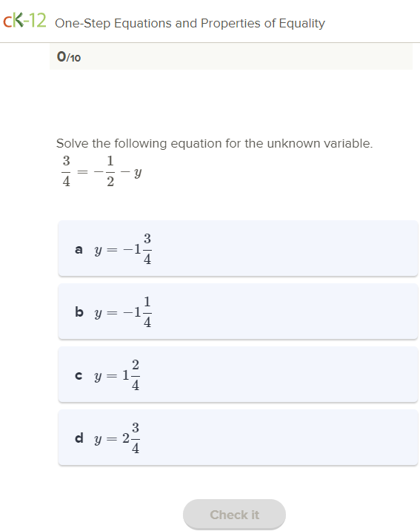Select answer d, y = 2 3/4

[x=238, y=438]
